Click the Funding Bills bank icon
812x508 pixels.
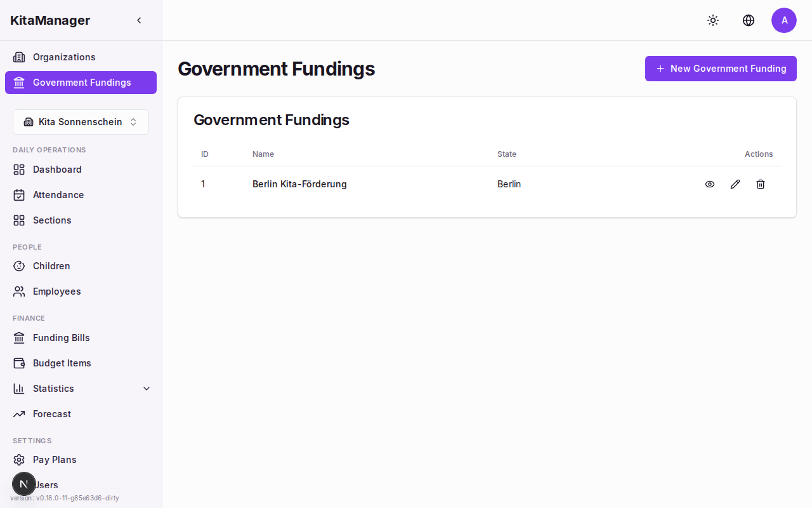coord(19,338)
